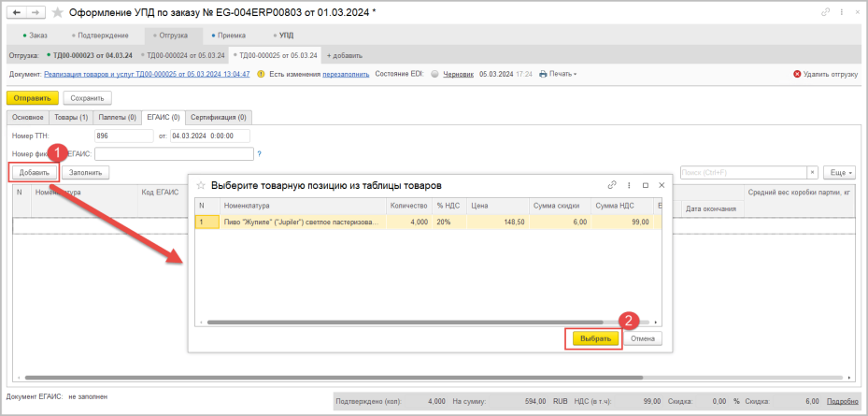The image size is (868, 416).
Task: Open the Сертификация (0) tab
Action: (219, 118)
